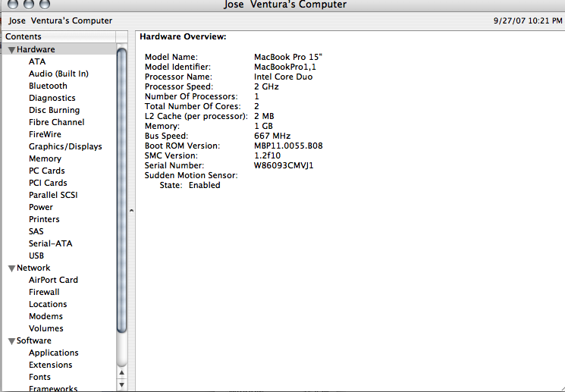The image size is (565, 392).
Task: Click the Boot ROM value MBP11.0055.B08
Action: (x=288, y=146)
